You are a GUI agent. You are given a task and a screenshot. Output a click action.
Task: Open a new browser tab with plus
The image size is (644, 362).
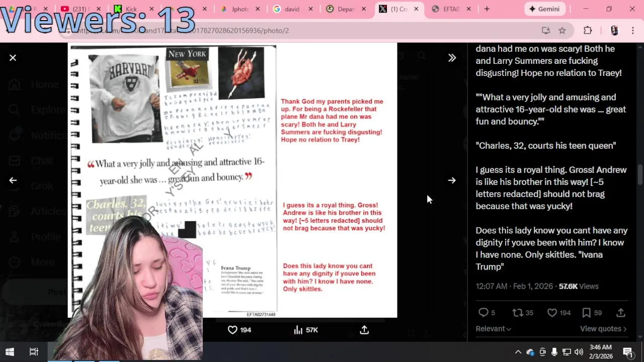pos(487,9)
